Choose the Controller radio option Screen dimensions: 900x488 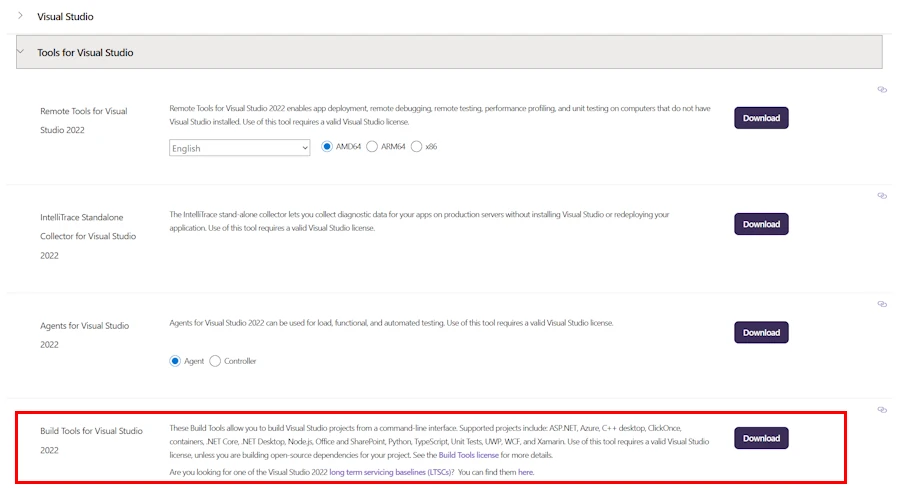pyautogui.click(x=215, y=361)
